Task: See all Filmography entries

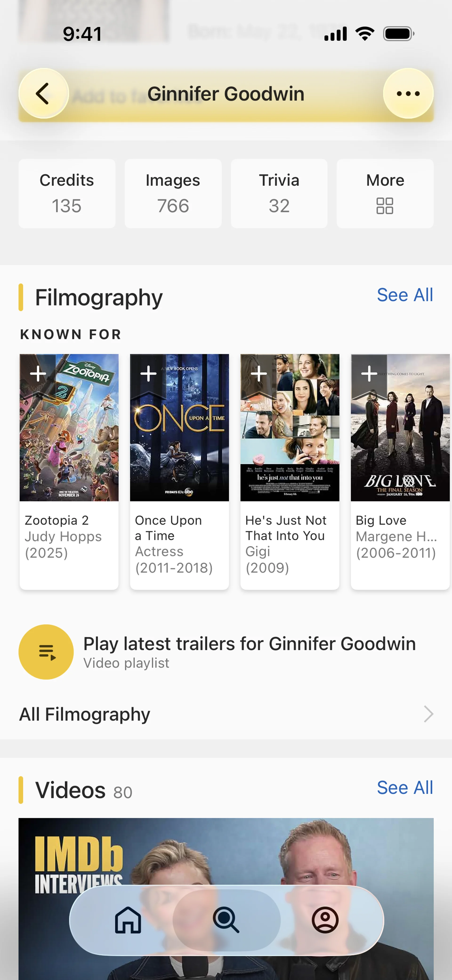Action: click(404, 295)
